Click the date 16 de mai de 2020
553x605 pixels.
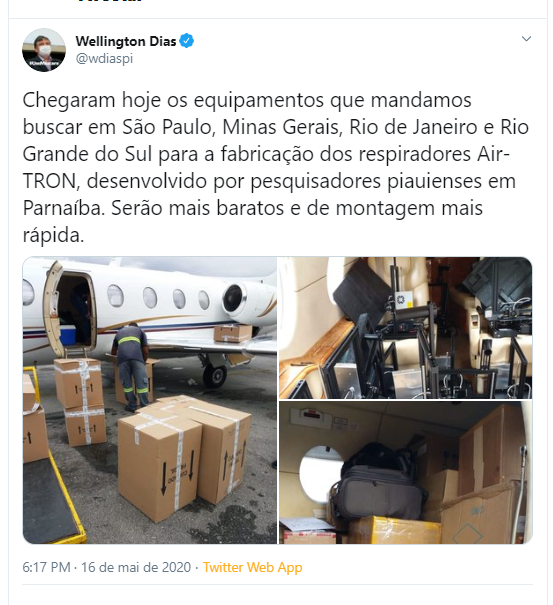coord(136,567)
